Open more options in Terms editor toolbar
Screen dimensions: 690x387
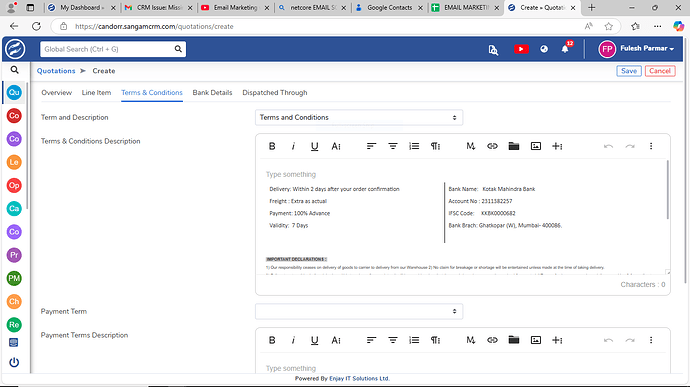651,146
